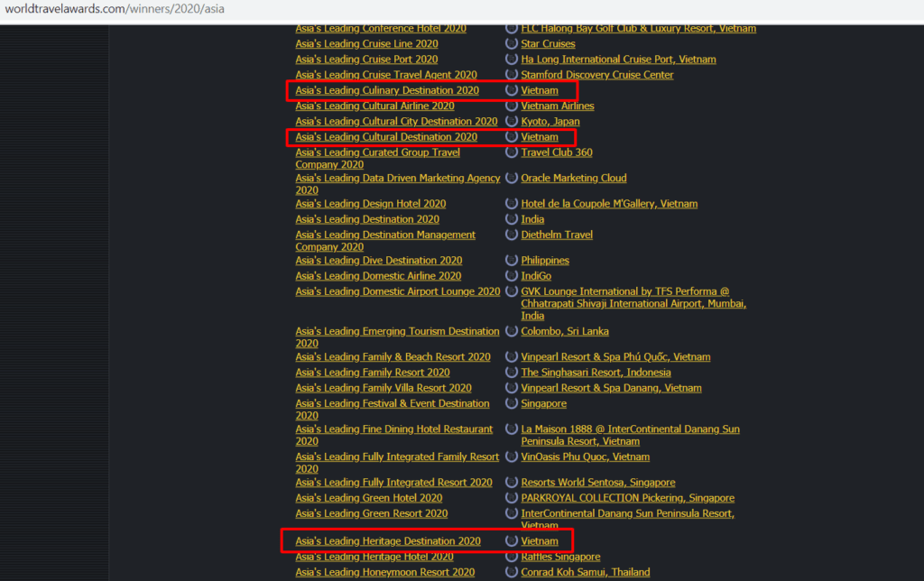Open the Raffles Singapore winner link
The width and height of the screenshot is (924, 581).
pos(560,557)
